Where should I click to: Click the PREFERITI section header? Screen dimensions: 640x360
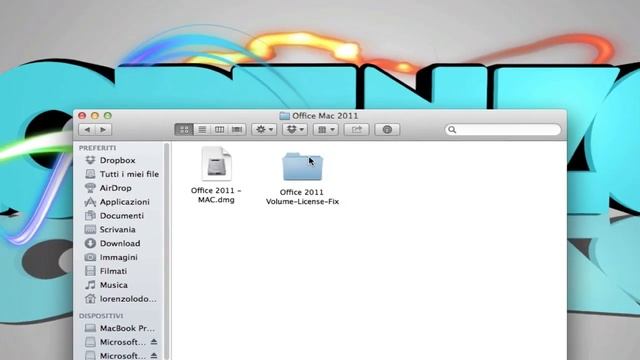pos(98,148)
